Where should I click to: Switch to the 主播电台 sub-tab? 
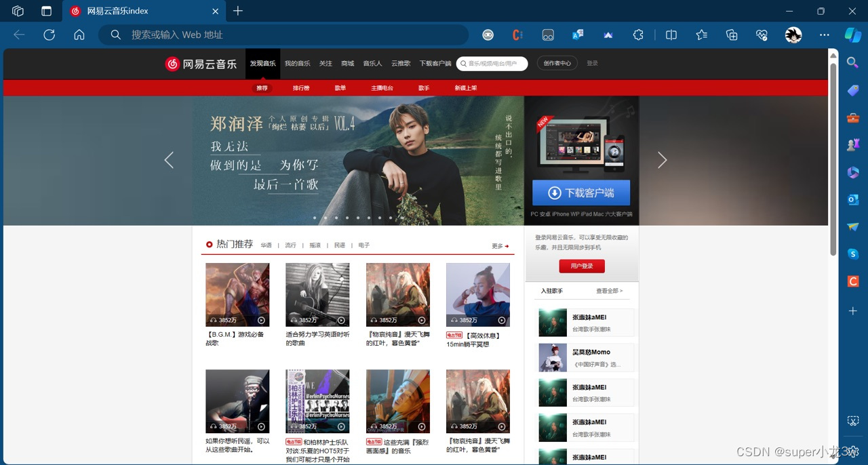click(x=382, y=88)
